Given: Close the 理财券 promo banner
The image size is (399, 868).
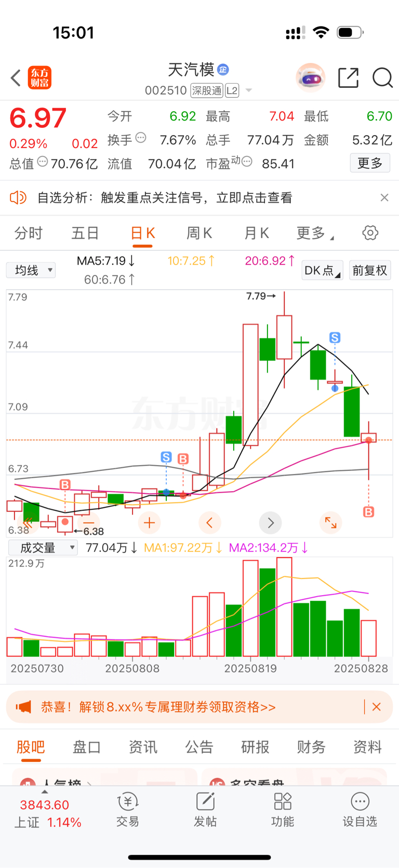Looking at the screenshot, I should click(x=377, y=707).
